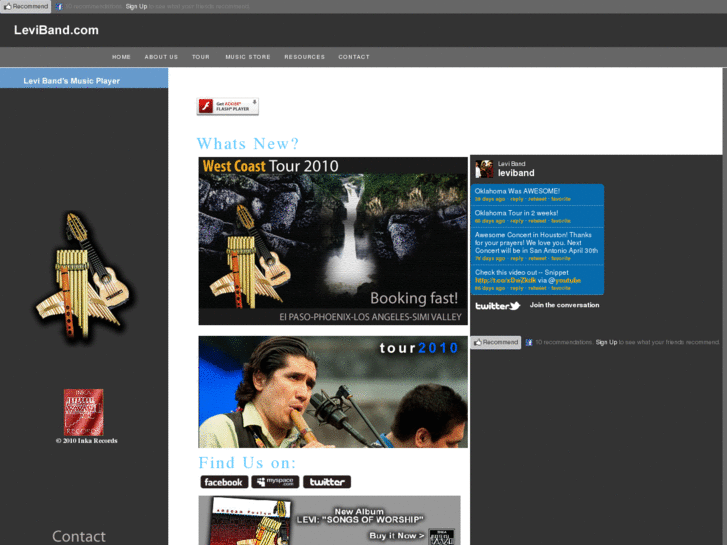Click the © 2010 Inka Records text
The height and width of the screenshot is (545, 727).
pos(87,441)
